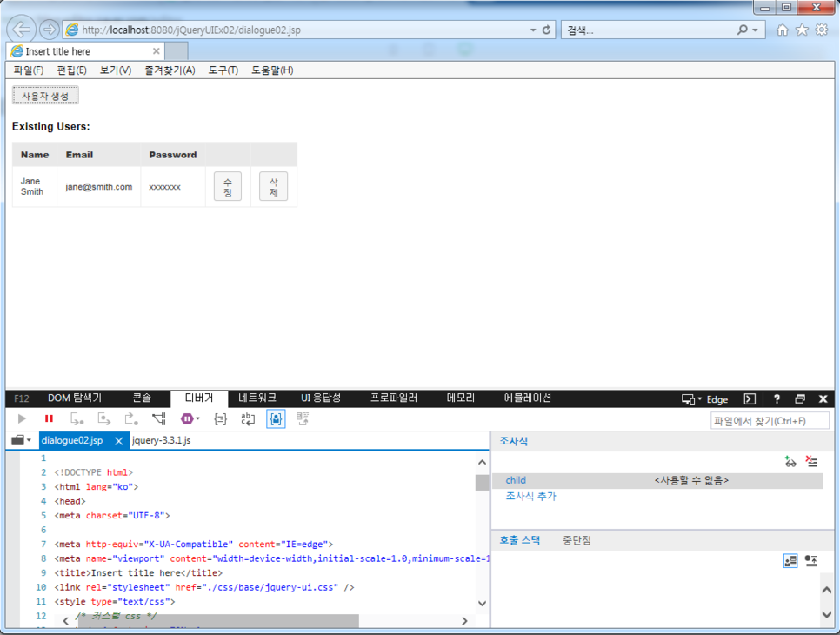Open the file folder picker icon
This screenshot has height=635, width=840.
pyautogui.click(x=18, y=440)
